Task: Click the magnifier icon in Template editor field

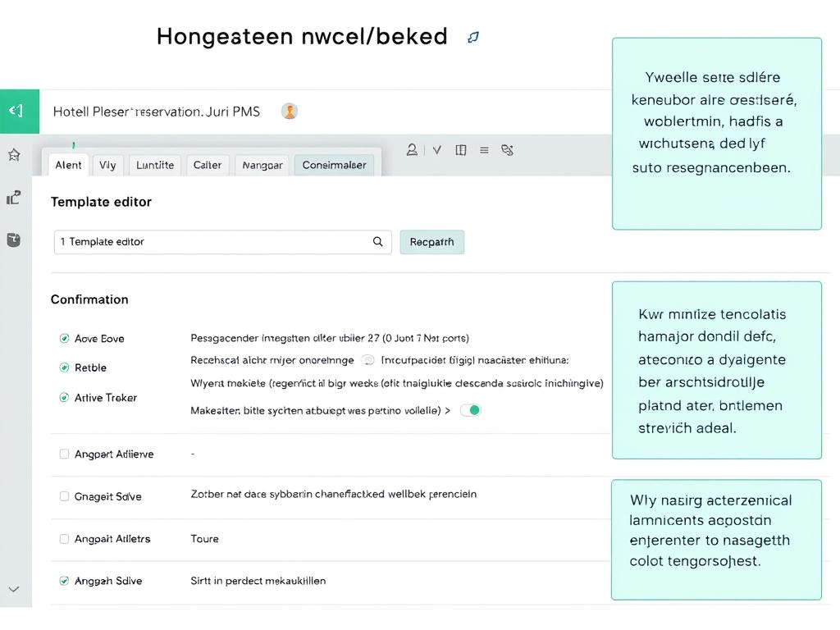Action: click(x=378, y=242)
